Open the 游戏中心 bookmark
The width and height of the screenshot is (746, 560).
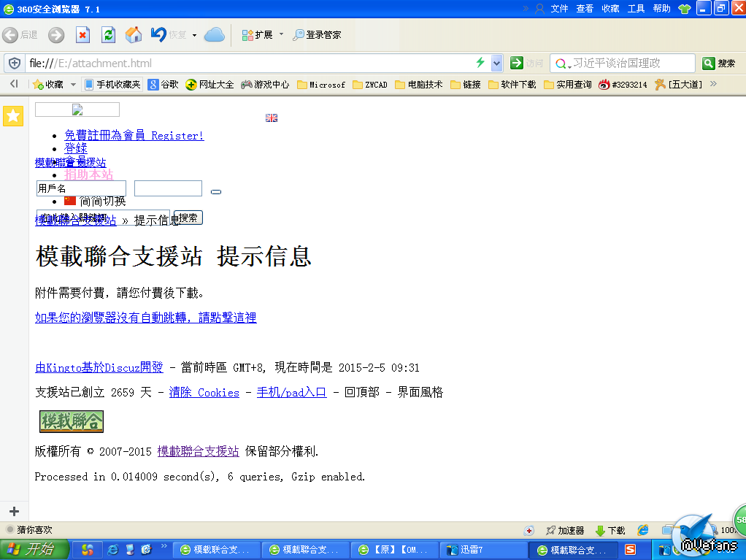click(x=265, y=85)
